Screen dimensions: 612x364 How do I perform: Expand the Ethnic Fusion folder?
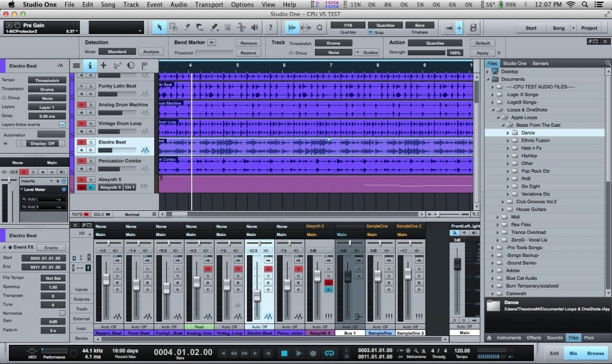coord(508,140)
